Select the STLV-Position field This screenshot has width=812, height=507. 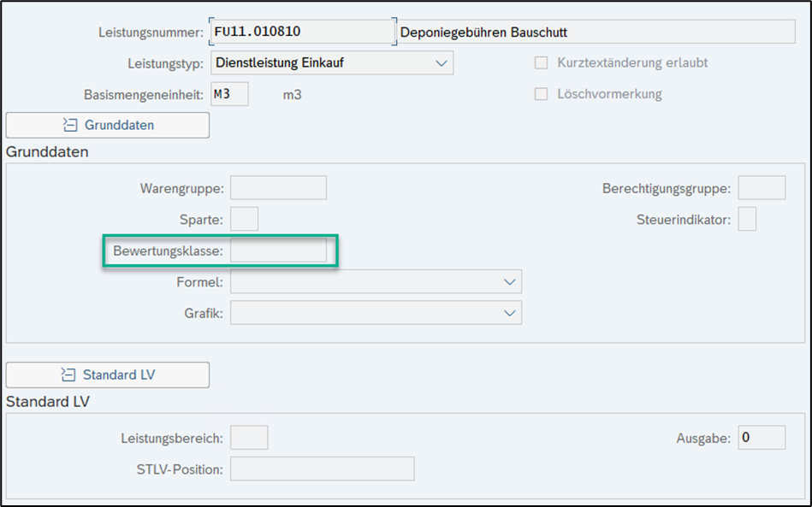coord(322,469)
